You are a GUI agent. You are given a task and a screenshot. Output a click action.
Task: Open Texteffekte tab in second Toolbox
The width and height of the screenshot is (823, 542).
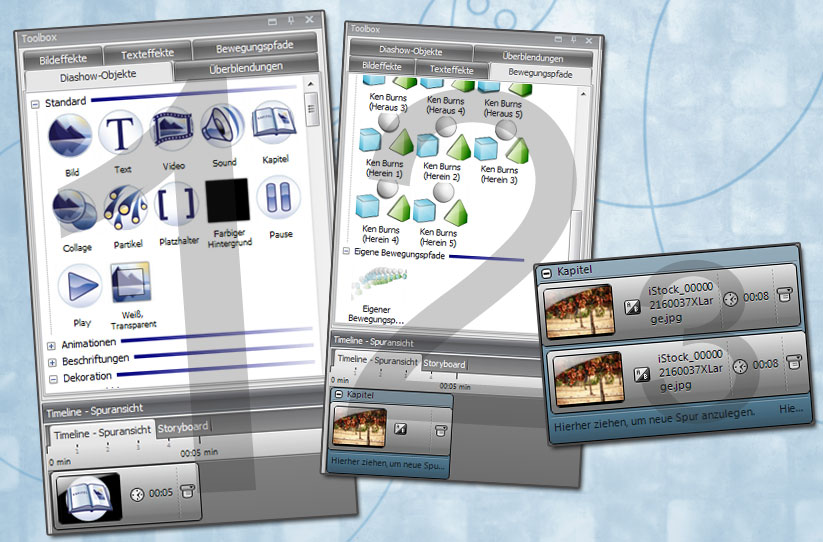coord(451,69)
